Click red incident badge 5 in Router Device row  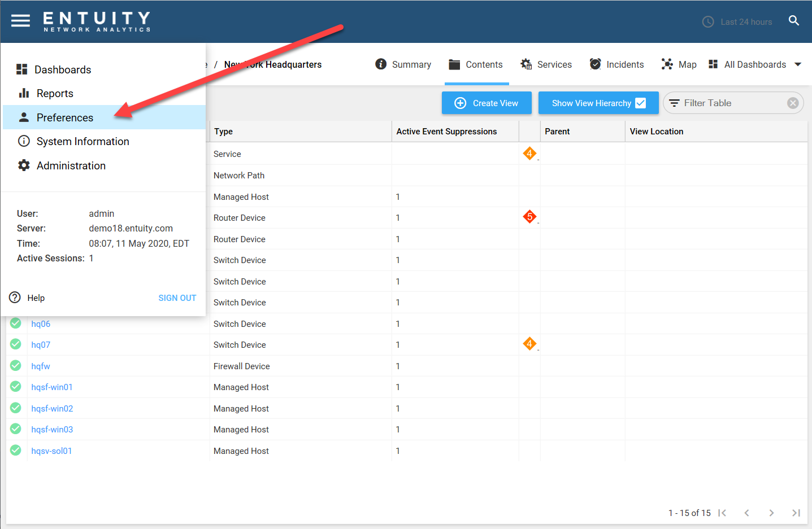[x=529, y=217]
